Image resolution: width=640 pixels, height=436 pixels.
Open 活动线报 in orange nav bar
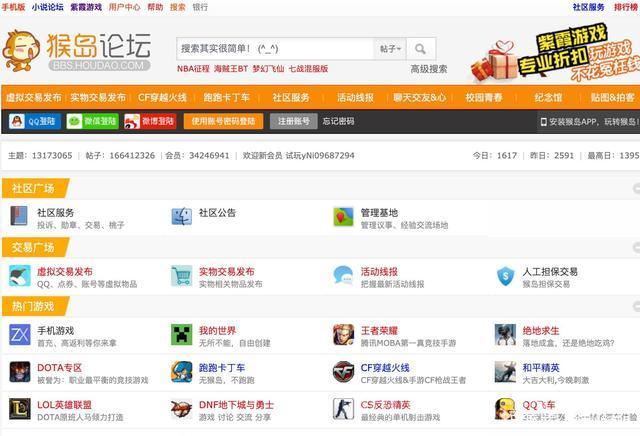click(x=355, y=98)
